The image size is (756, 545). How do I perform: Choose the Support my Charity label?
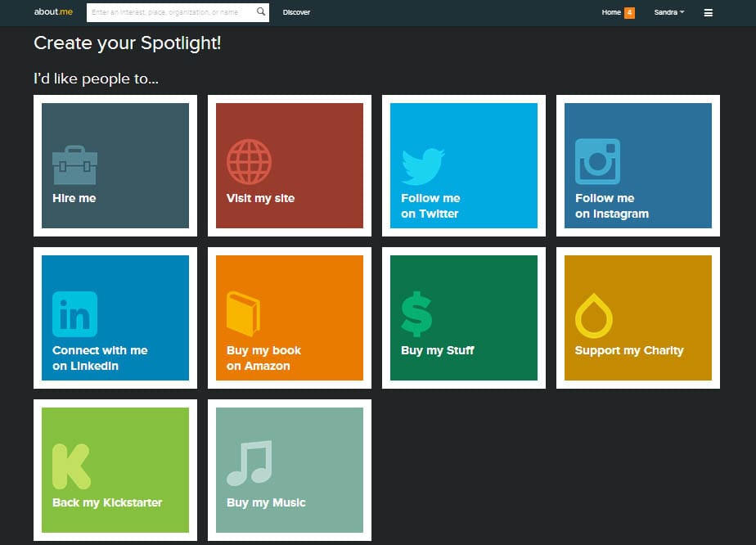tap(629, 350)
